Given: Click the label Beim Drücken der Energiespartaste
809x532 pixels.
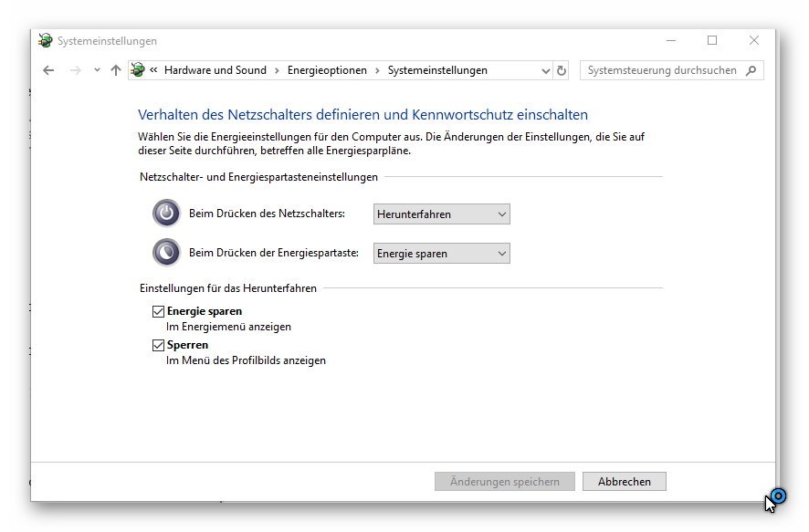Looking at the screenshot, I should pos(273,253).
